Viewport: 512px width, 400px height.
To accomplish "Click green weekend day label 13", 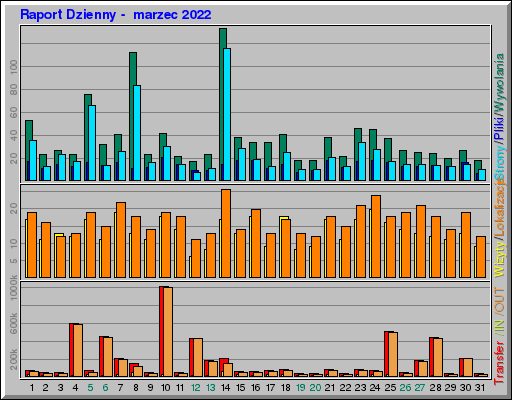I will (211, 388).
